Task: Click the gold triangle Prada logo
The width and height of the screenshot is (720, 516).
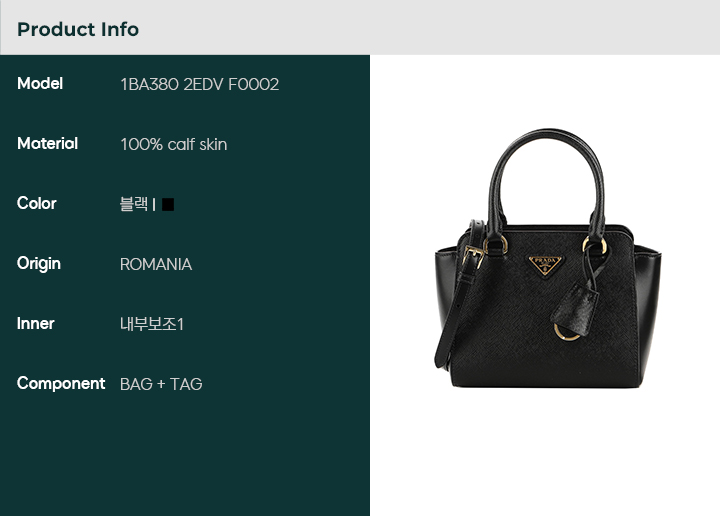Action: click(546, 265)
